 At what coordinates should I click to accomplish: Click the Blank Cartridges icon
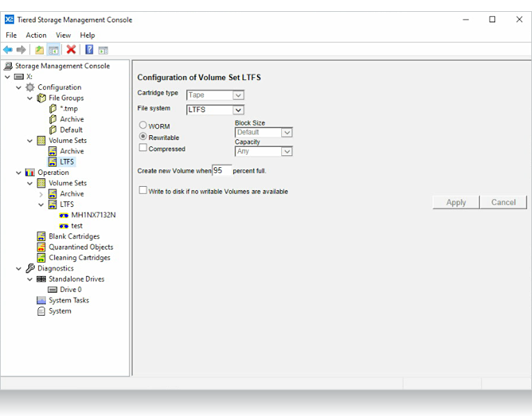(41, 236)
